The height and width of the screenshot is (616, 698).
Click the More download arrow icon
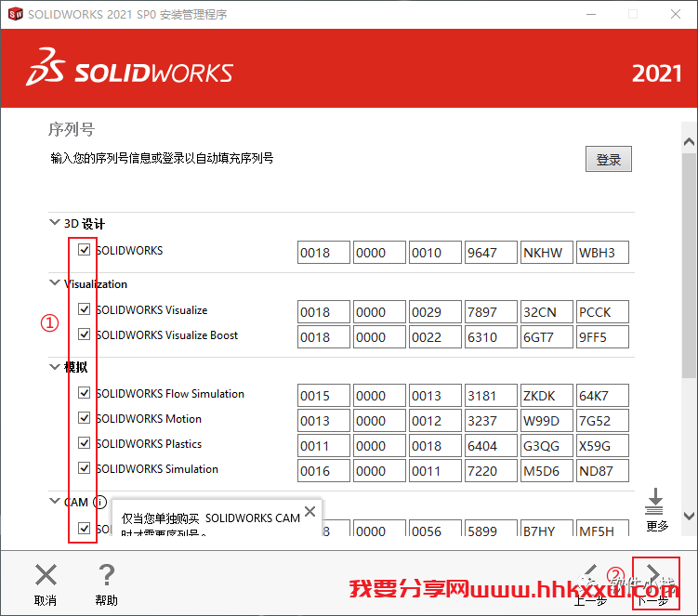coord(654,502)
